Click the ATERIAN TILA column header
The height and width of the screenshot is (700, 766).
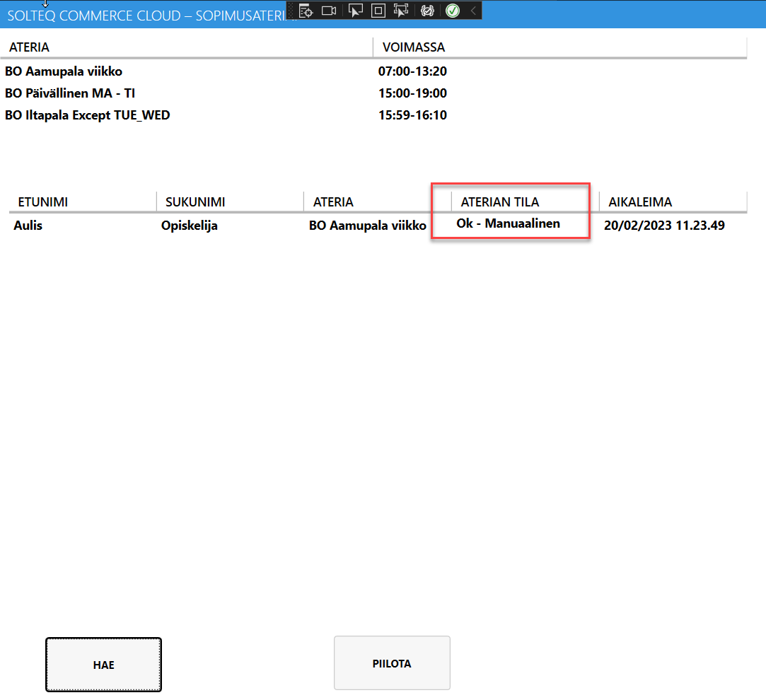click(499, 202)
